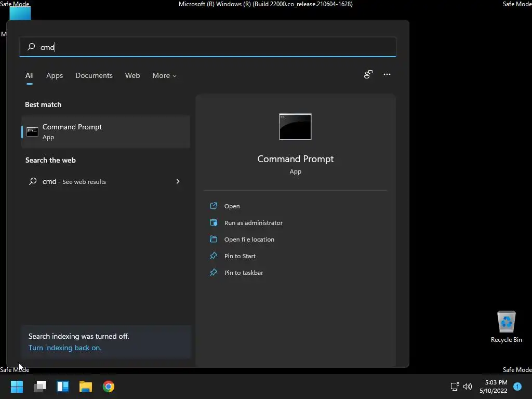Expand cmd web results with the chevron
The width and height of the screenshot is (532, 399).
tap(178, 181)
